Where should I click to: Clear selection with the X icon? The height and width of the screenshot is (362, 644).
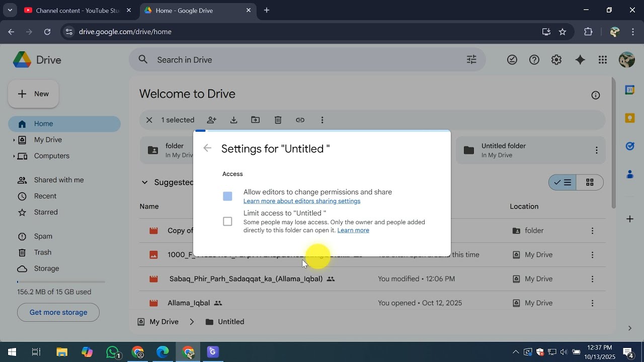click(149, 120)
